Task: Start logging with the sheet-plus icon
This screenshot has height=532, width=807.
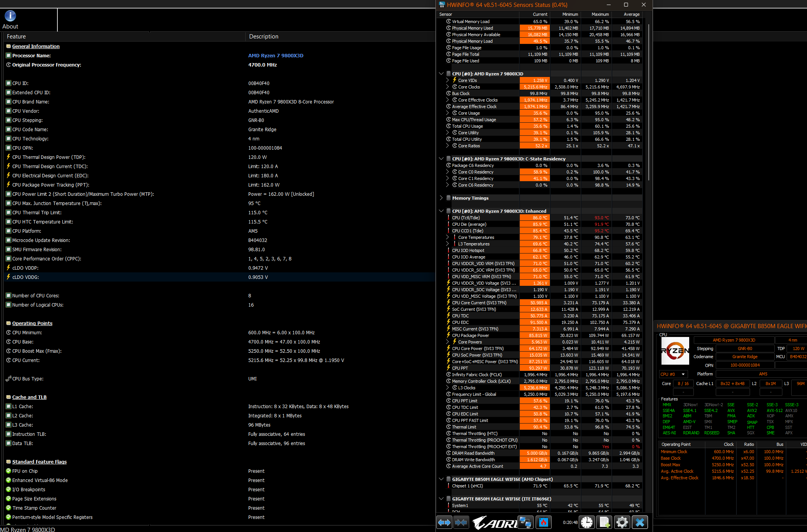Action: tap(604, 522)
